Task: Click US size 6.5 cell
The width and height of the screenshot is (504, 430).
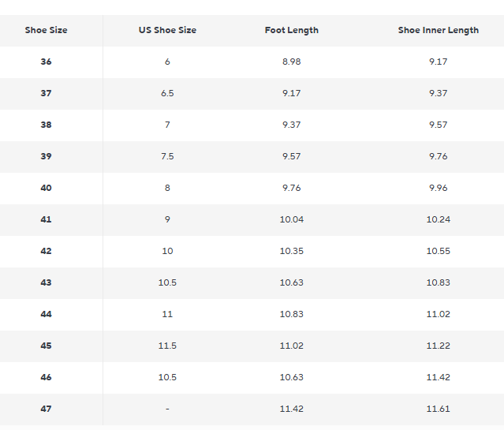Action: 167,93
